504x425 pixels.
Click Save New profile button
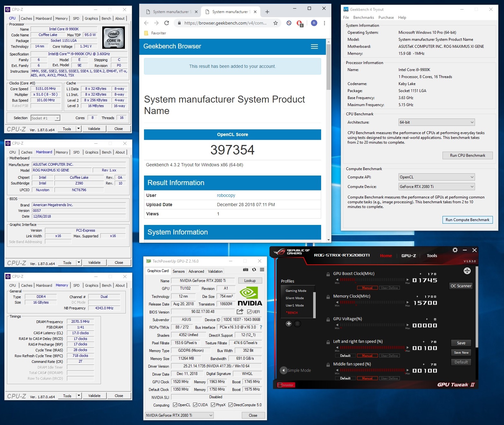(x=461, y=352)
